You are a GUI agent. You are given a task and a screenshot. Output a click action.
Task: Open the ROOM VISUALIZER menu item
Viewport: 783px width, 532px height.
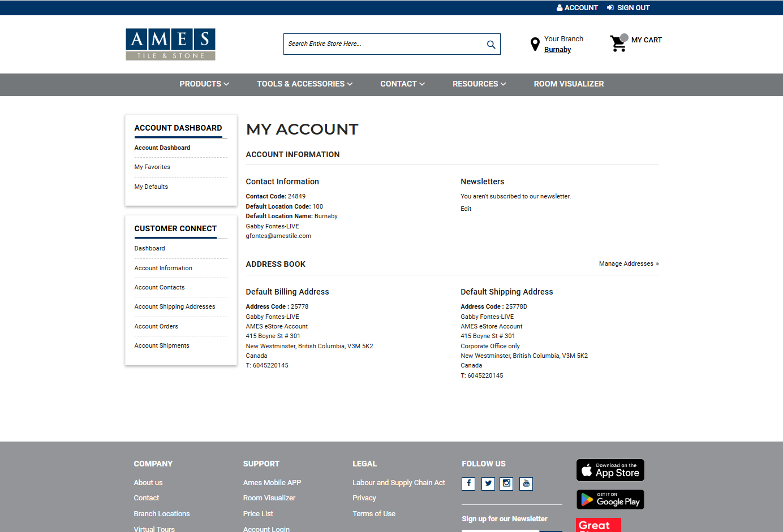pyautogui.click(x=569, y=84)
